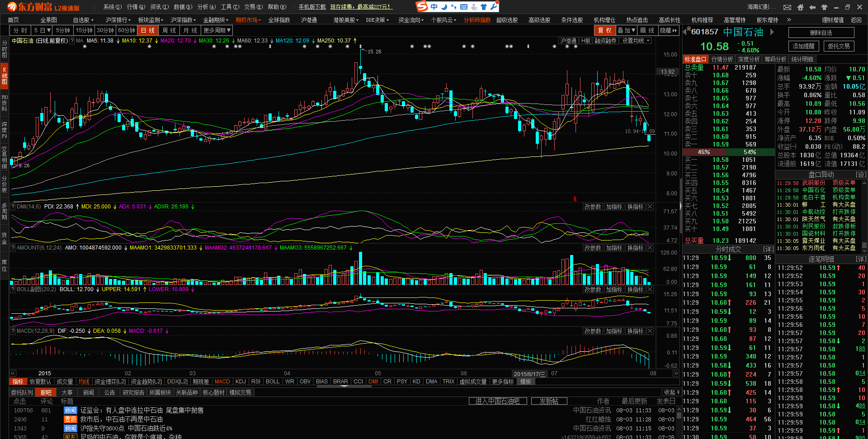The height and width of the screenshot is (439, 868).
Task: Click 删除自选 button
Action: click(x=821, y=33)
